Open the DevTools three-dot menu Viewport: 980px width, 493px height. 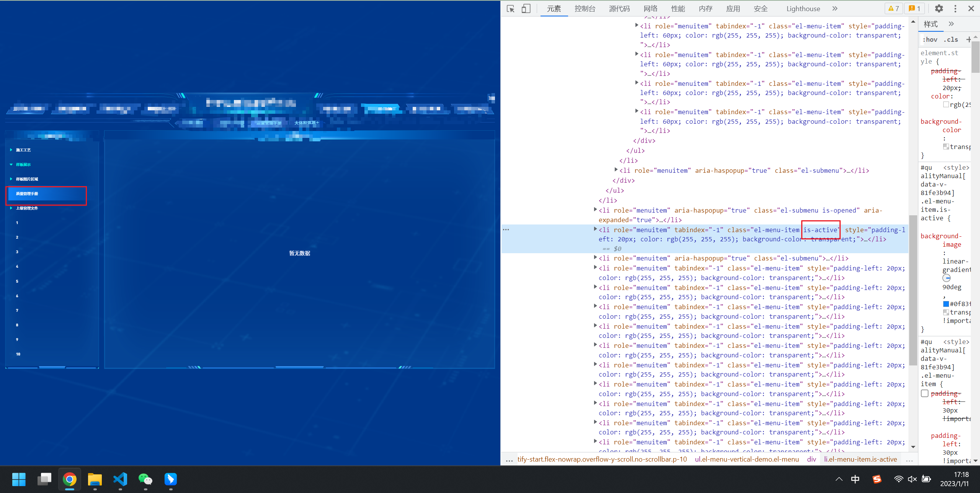point(955,8)
